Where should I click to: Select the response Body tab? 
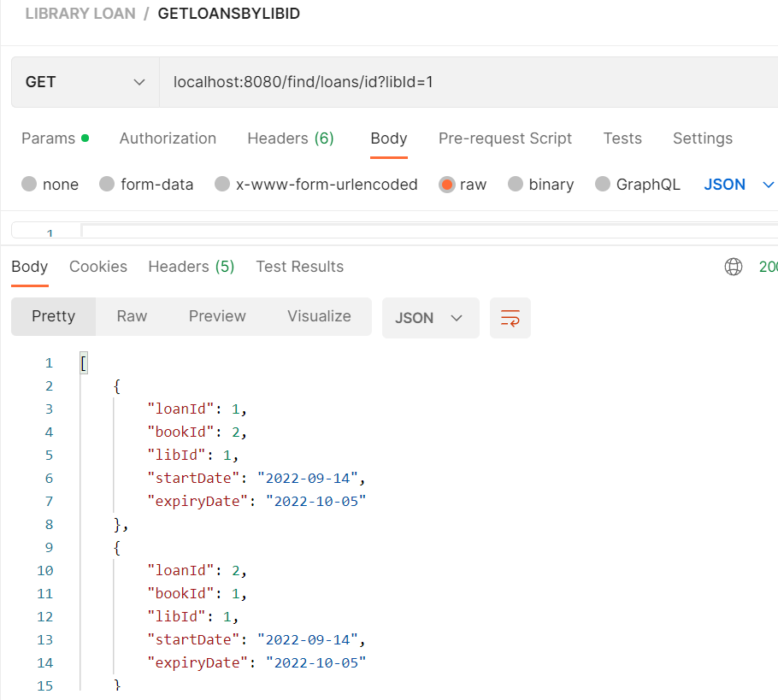coord(30,267)
